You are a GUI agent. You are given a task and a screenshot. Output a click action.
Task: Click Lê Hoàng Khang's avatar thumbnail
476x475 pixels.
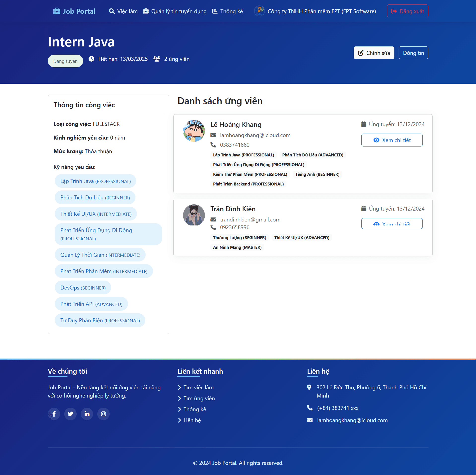pos(194,131)
